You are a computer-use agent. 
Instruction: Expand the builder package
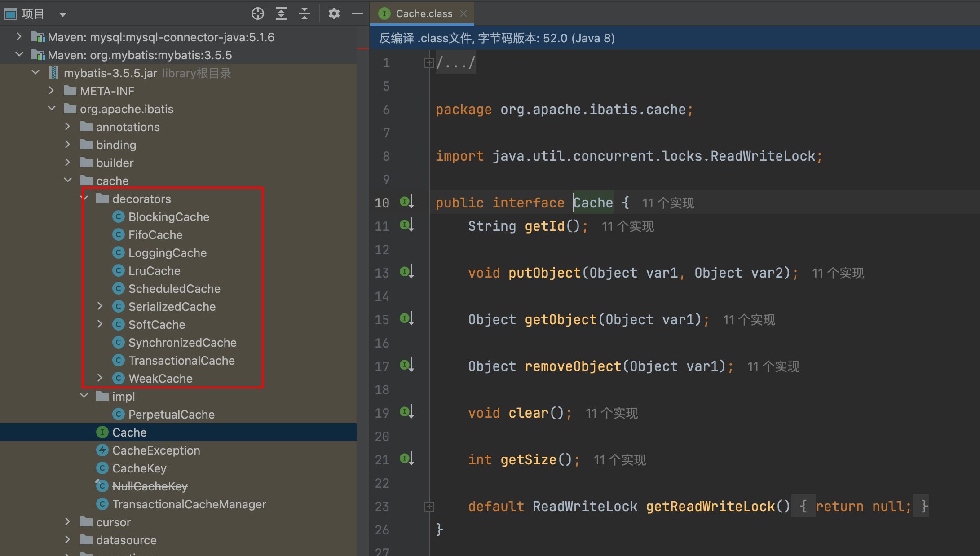(68, 162)
